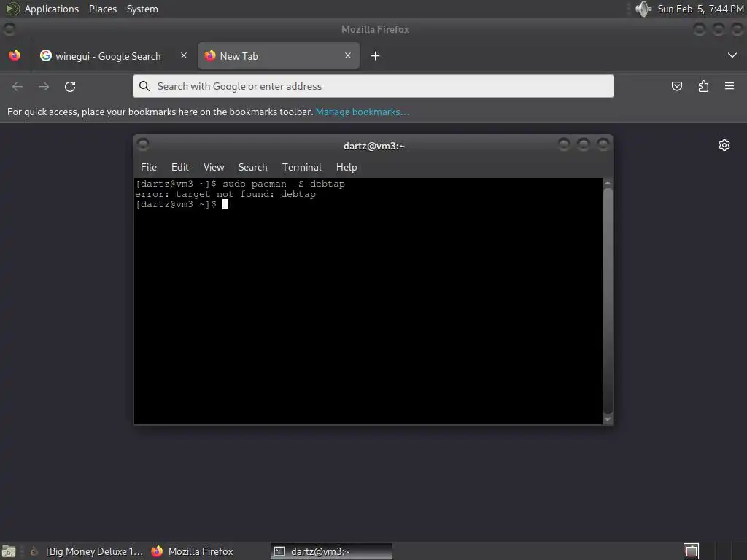Click the Firefox window menu button in titlebar
This screenshot has width=747, height=560.
tap(9, 29)
